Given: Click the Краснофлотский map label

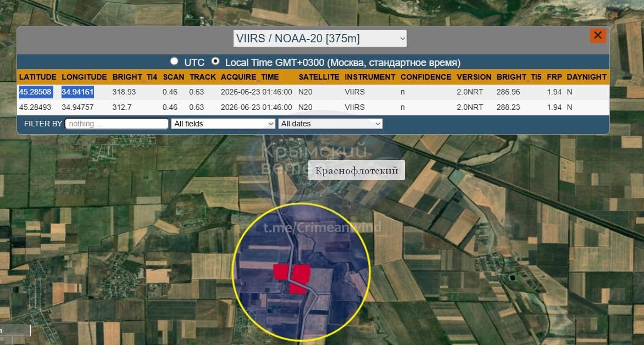Looking at the screenshot, I should coord(357,170).
